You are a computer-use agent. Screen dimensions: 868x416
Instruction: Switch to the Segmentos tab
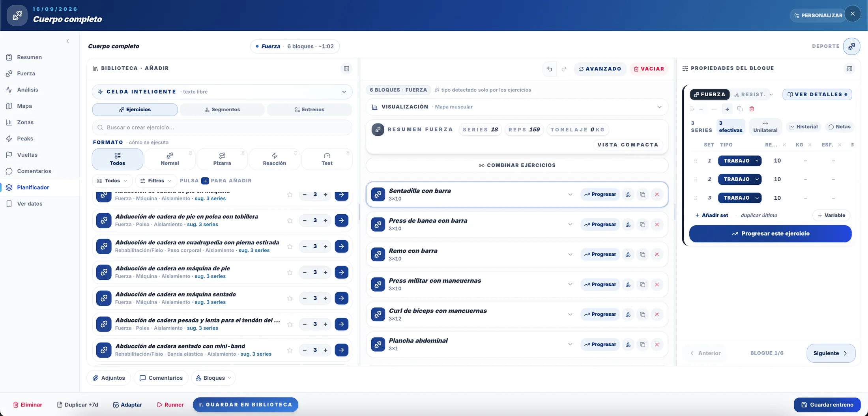222,110
